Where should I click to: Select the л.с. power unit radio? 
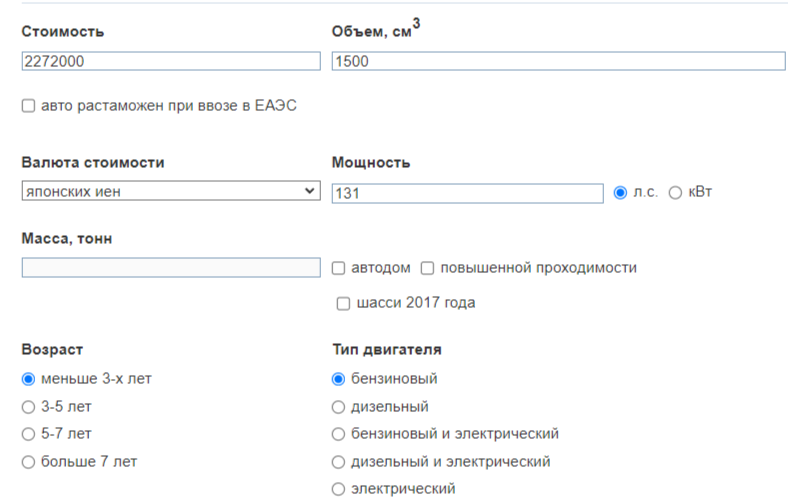point(620,192)
